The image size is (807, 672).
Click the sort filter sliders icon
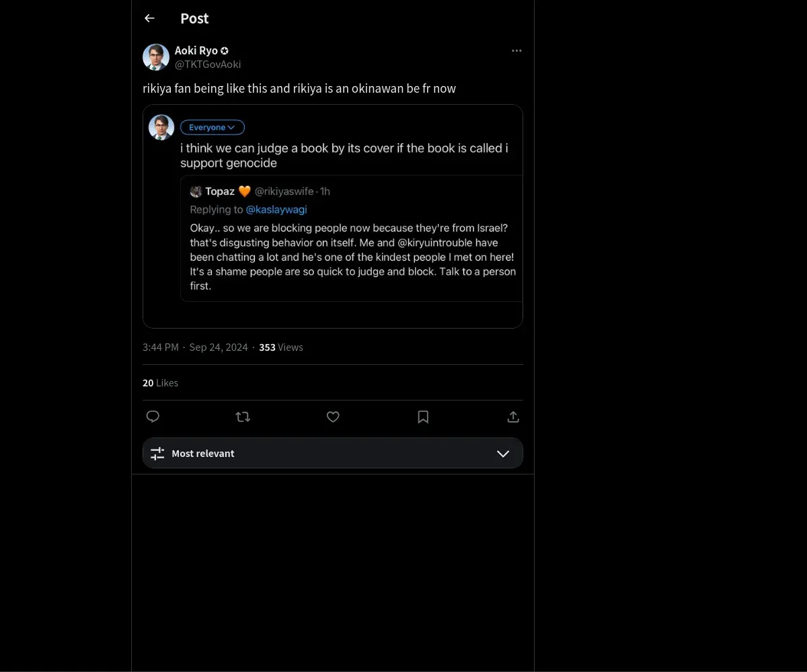click(x=157, y=454)
